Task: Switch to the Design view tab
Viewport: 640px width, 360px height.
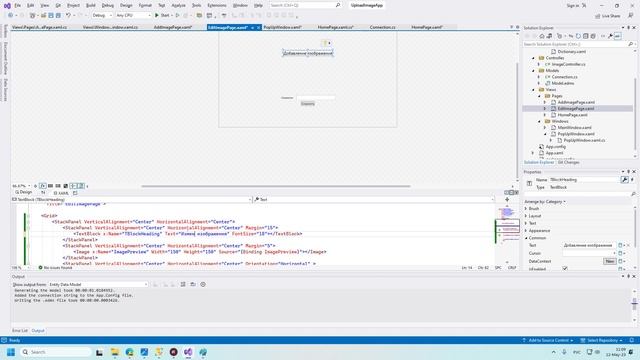Action: coord(24,192)
